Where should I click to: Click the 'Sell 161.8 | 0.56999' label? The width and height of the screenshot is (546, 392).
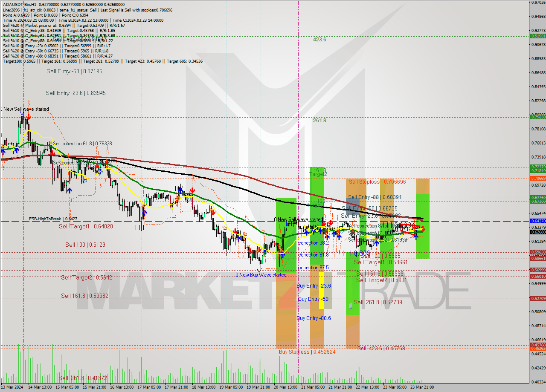click(380, 274)
